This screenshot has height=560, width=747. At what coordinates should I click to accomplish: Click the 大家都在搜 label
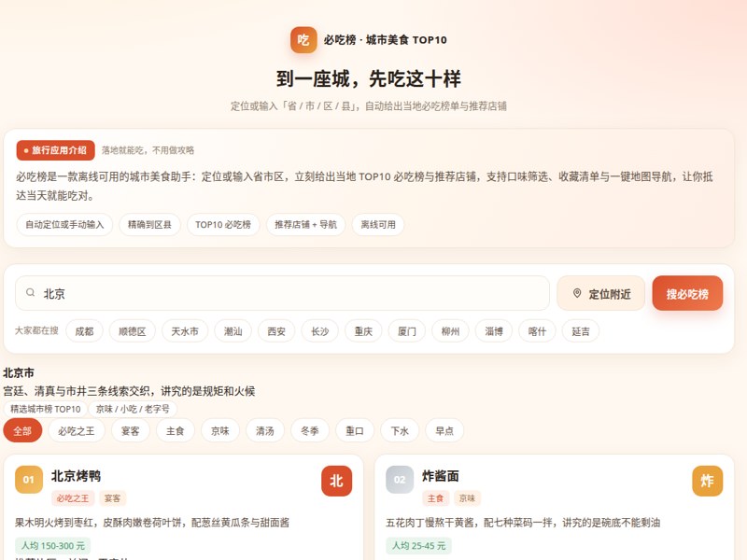36,330
